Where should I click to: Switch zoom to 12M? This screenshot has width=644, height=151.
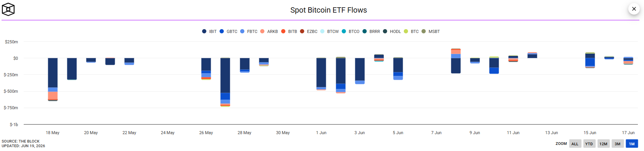(603, 144)
